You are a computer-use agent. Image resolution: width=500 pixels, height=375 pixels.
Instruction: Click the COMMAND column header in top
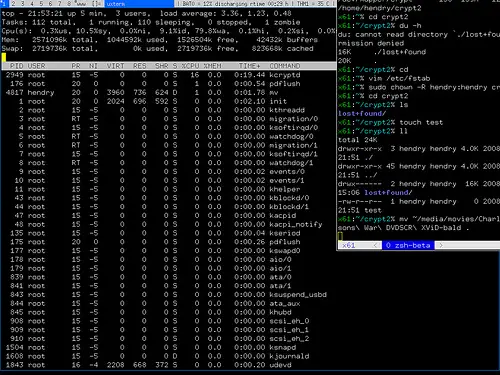coord(285,66)
